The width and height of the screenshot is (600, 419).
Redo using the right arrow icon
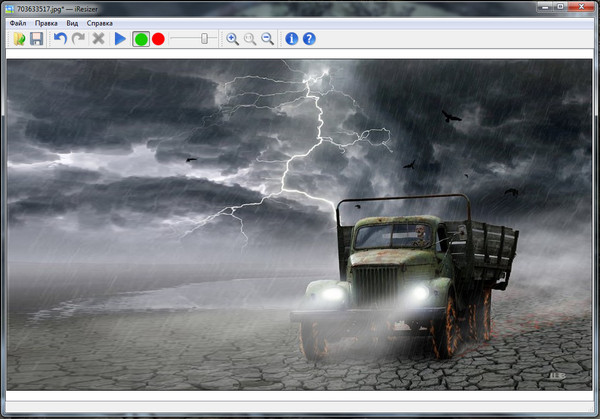coord(77,39)
